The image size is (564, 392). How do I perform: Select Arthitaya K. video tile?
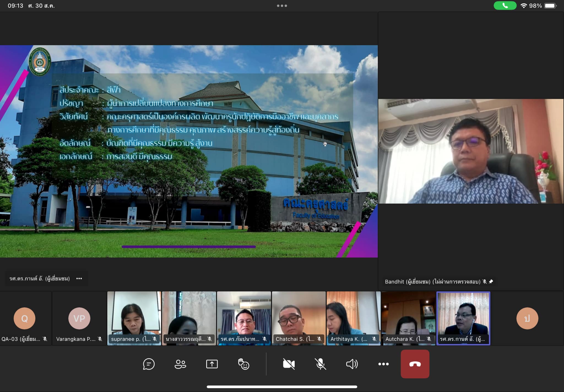point(353,317)
